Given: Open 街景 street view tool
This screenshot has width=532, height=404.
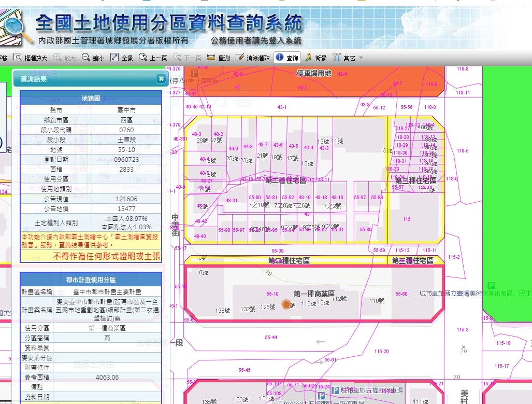Looking at the screenshot, I should [315, 58].
